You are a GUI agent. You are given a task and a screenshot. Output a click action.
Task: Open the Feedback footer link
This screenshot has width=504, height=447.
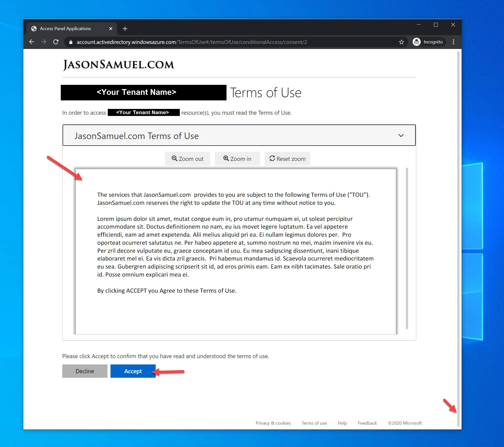coord(367,423)
